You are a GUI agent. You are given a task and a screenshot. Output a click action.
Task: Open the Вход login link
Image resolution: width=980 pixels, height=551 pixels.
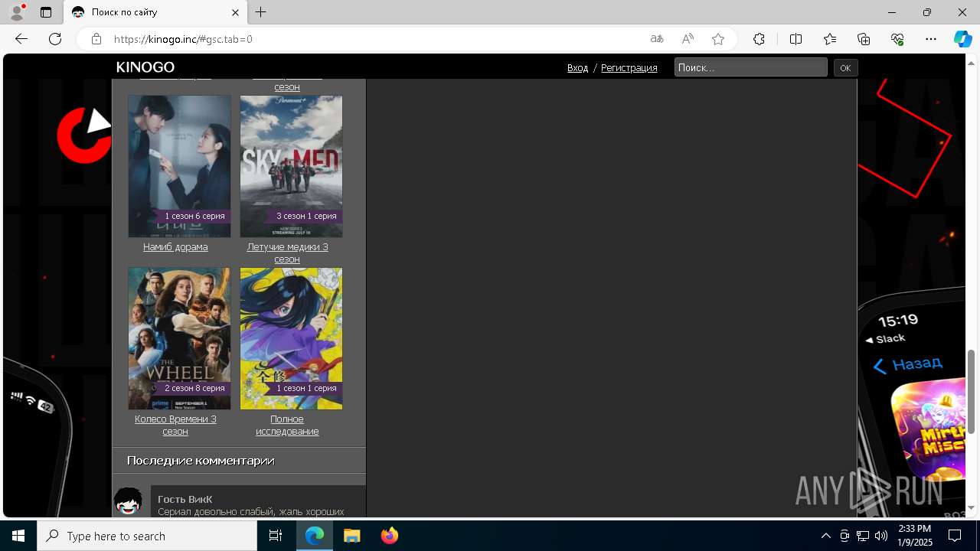coord(578,68)
